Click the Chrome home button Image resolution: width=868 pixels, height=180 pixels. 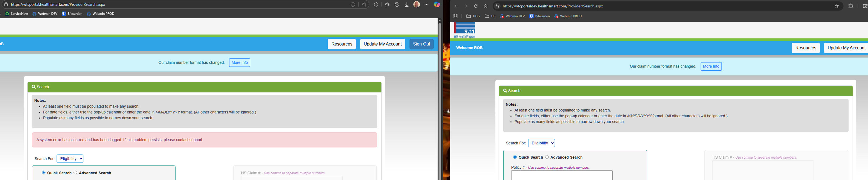[486, 6]
